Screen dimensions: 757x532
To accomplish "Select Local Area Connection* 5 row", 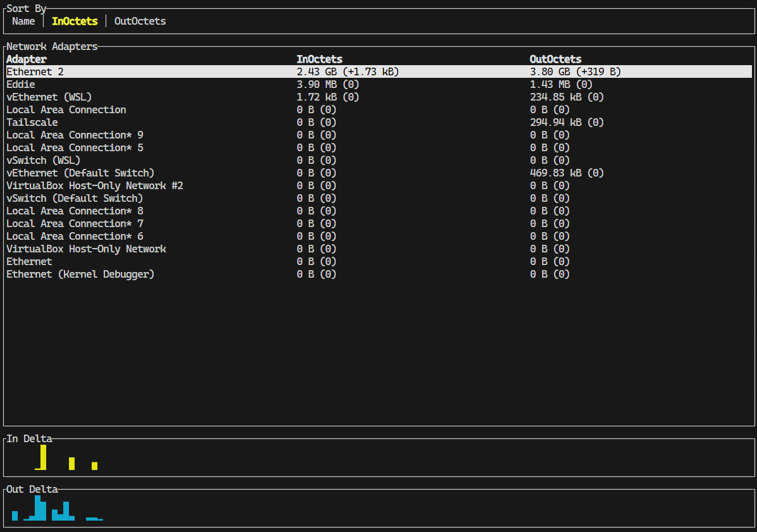I will (379, 148).
